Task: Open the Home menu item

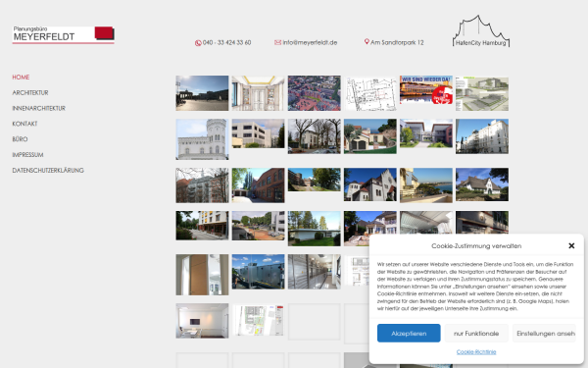Action: (x=21, y=77)
